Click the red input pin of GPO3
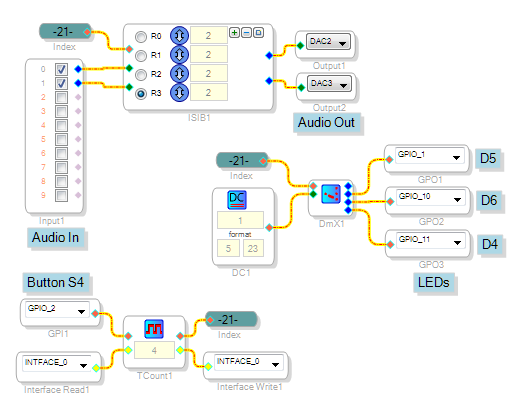 point(390,245)
